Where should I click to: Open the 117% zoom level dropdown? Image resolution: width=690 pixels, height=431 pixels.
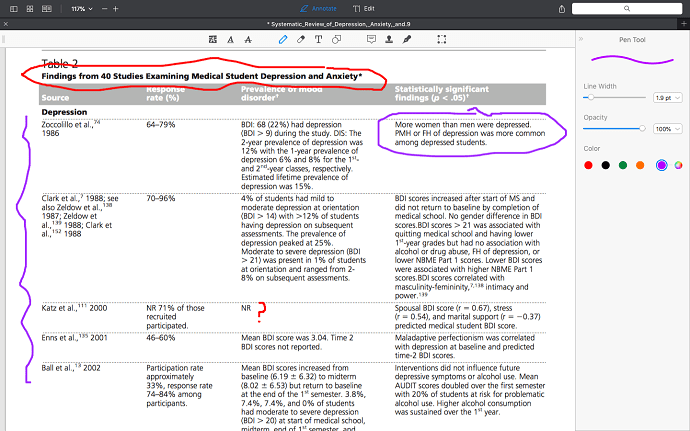[x=82, y=9]
